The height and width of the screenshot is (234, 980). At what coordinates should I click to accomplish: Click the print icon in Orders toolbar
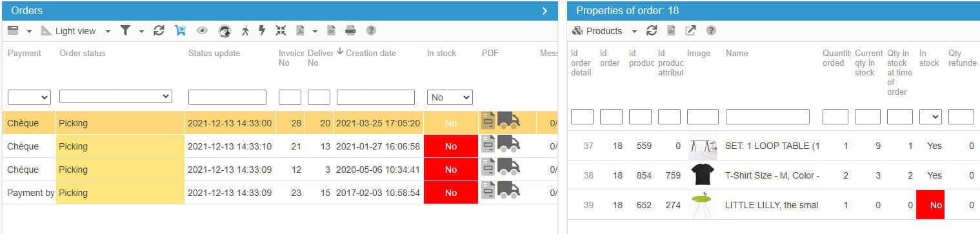[x=350, y=30]
